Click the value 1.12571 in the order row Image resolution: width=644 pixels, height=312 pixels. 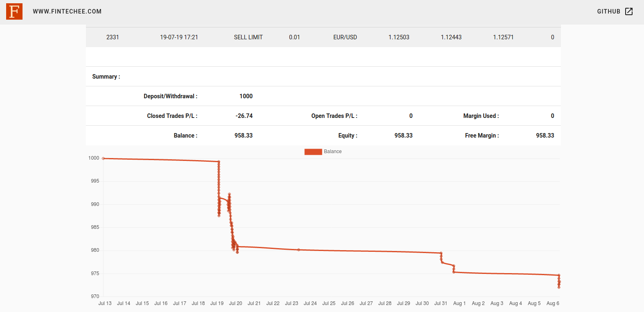point(503,37)
